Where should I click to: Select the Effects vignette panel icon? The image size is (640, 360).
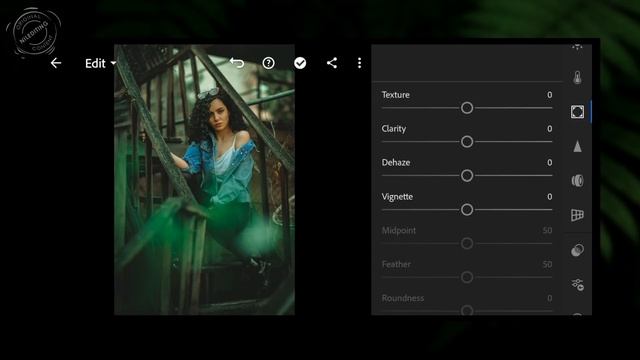click(x=577, y=111)
